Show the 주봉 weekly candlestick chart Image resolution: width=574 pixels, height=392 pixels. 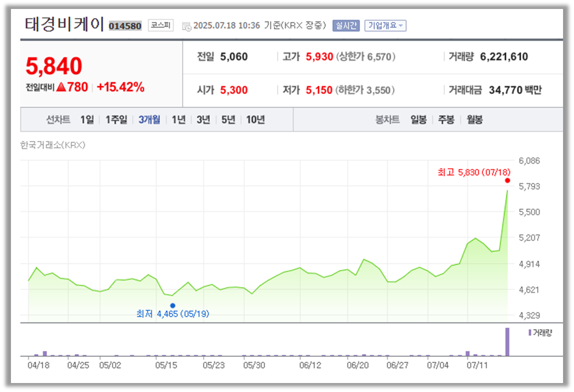pos(446,120)
